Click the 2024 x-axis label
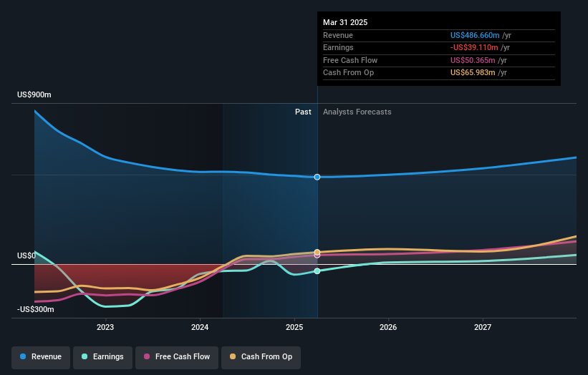 pos(200,327)
